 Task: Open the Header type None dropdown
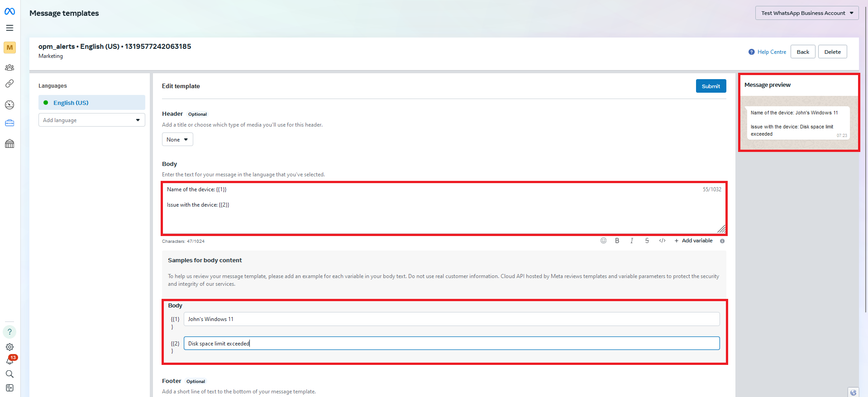pos(177,139)
